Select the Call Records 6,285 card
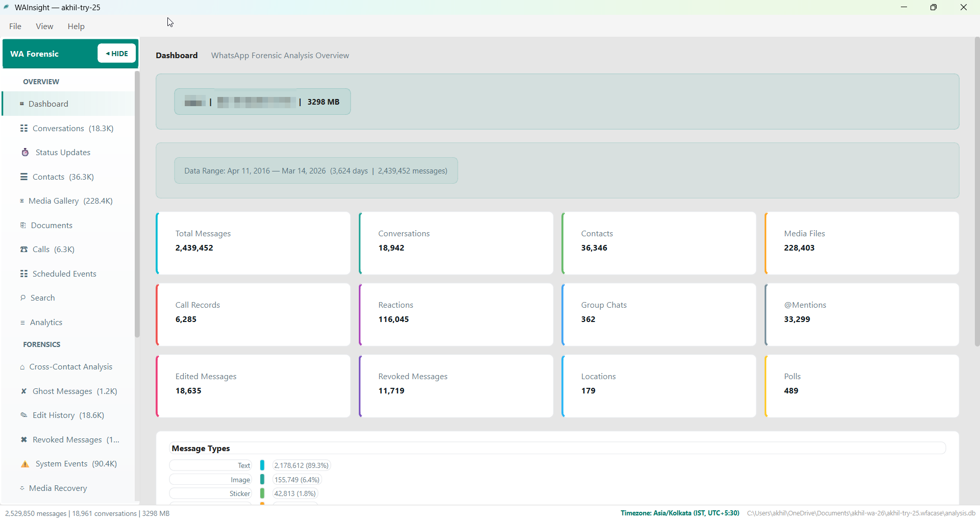Viewport: 980px width, 520px height. (253, 315)
